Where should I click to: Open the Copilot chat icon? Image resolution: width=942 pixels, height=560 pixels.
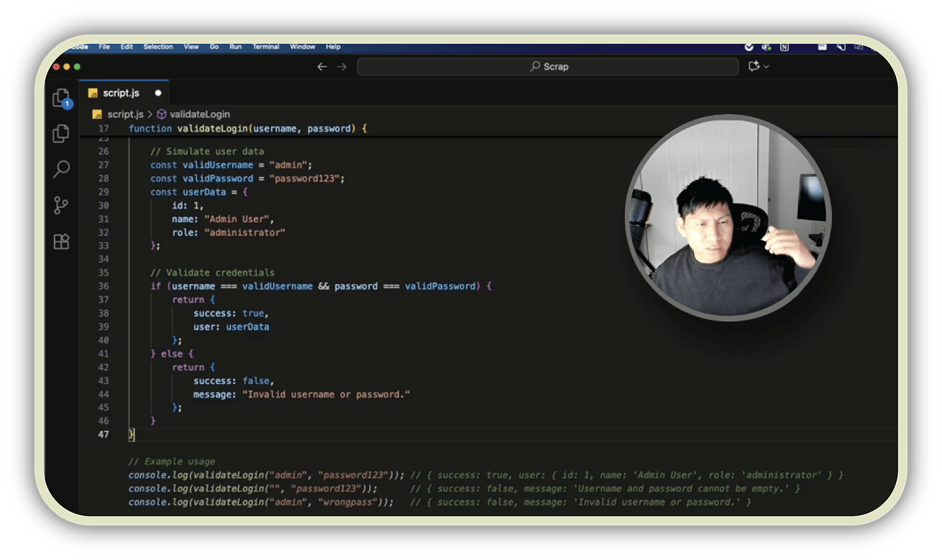pos(754,66)
